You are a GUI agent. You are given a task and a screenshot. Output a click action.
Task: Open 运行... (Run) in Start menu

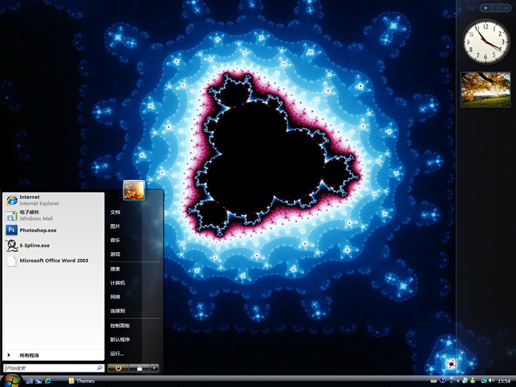117,353
